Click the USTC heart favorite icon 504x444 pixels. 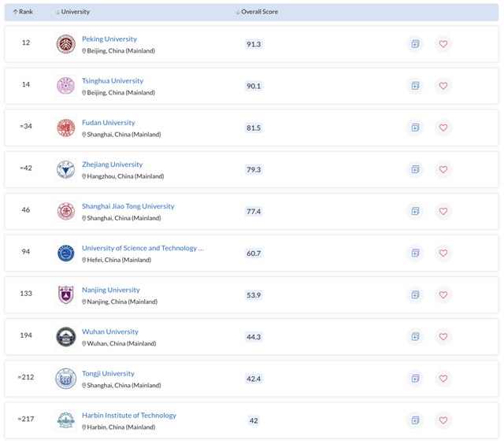pyautogui.click(x=443, y=253)
